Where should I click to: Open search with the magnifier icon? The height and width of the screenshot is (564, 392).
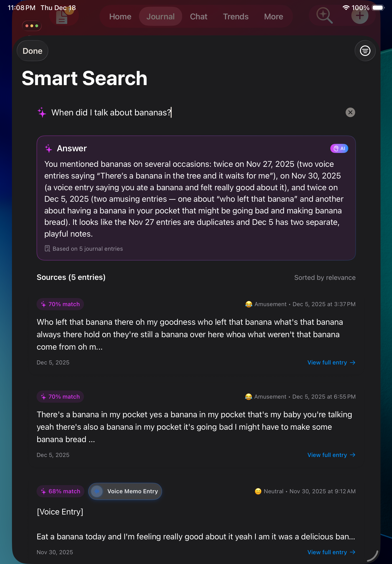324,16
